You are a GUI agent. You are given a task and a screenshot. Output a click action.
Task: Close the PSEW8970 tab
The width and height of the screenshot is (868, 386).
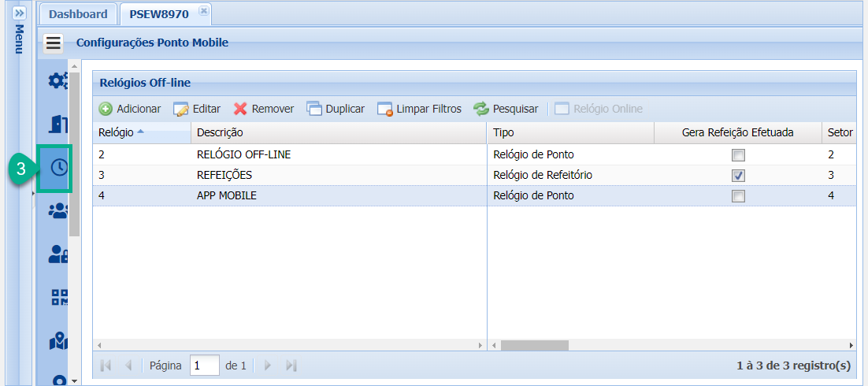(203, 10)
